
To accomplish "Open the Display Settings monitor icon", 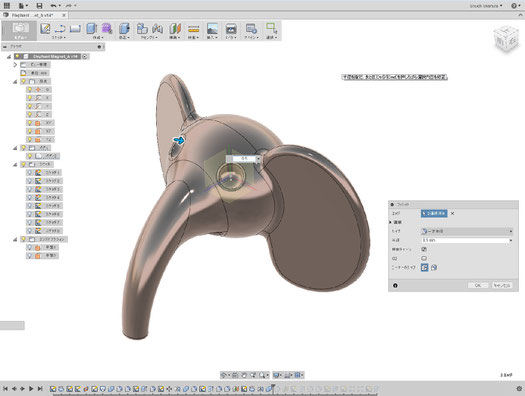I will [x=276, y=375].
